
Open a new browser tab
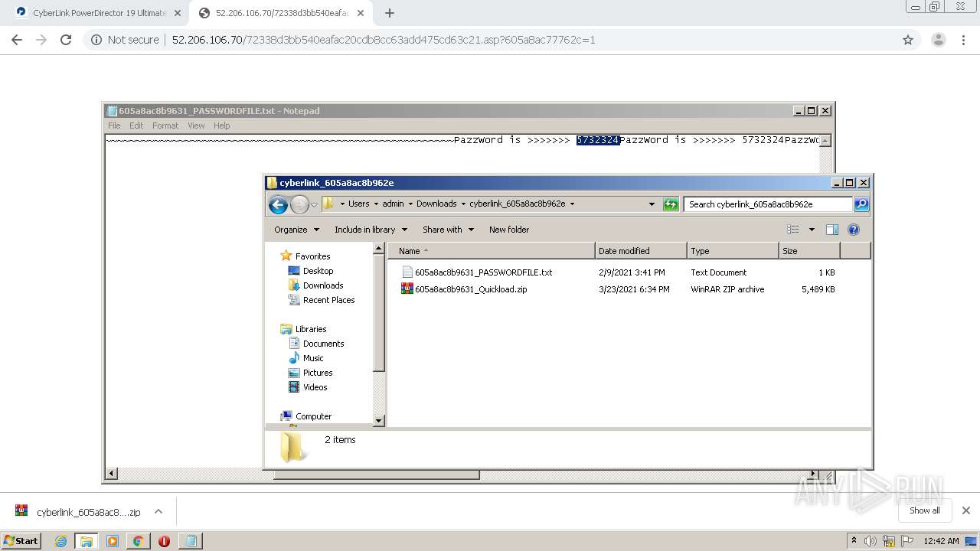[390, 13]
